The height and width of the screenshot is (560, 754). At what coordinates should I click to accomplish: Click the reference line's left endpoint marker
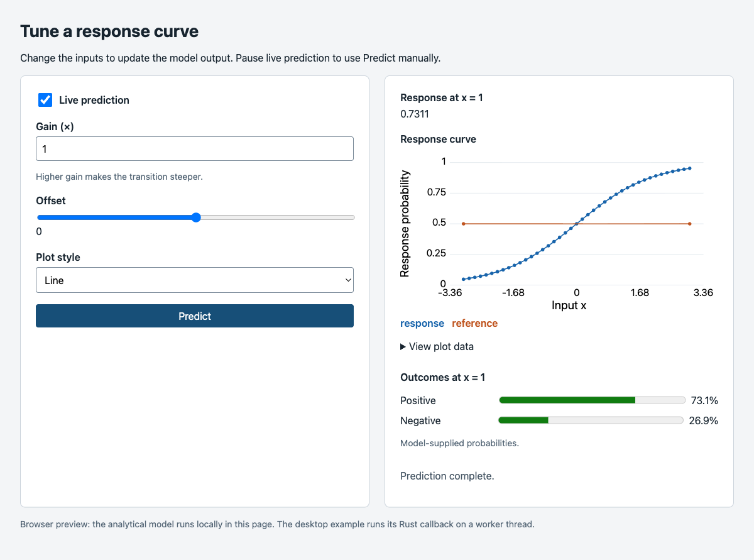pos(463,224)
